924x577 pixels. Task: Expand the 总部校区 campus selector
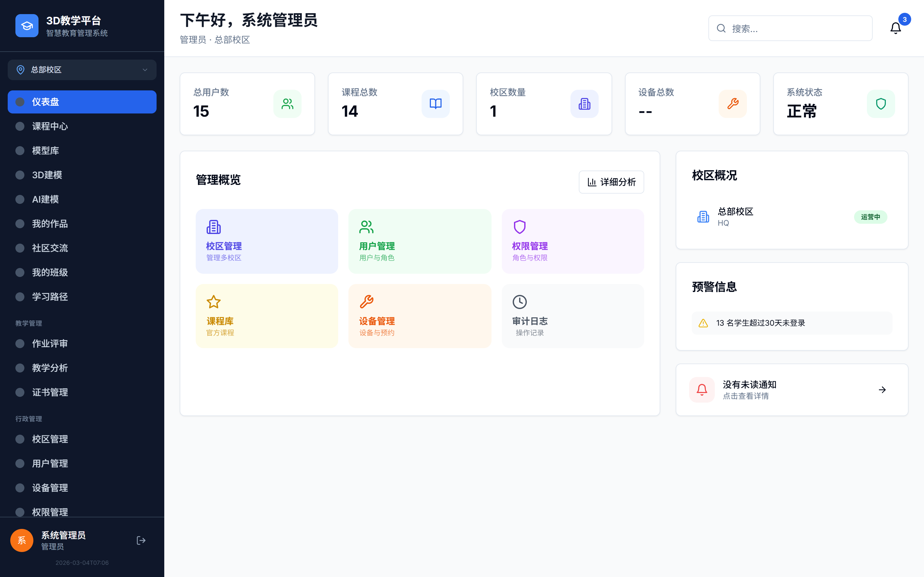81,70
